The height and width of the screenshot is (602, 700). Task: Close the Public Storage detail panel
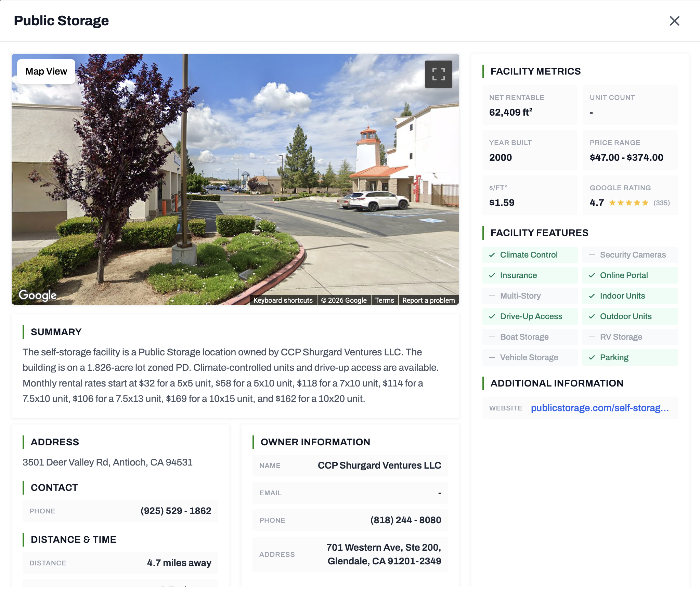click(674, 21)
